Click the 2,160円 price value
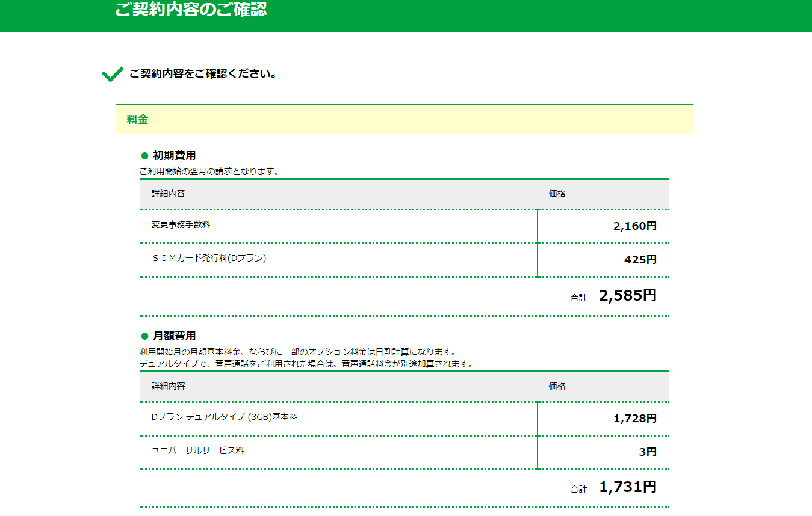 click(x=635, y=227)
